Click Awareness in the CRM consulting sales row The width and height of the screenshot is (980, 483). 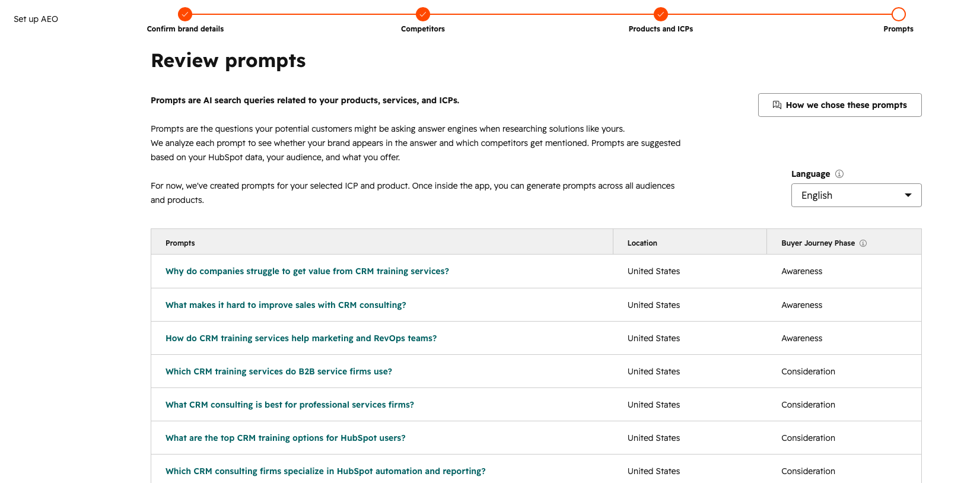coord(802,305)
